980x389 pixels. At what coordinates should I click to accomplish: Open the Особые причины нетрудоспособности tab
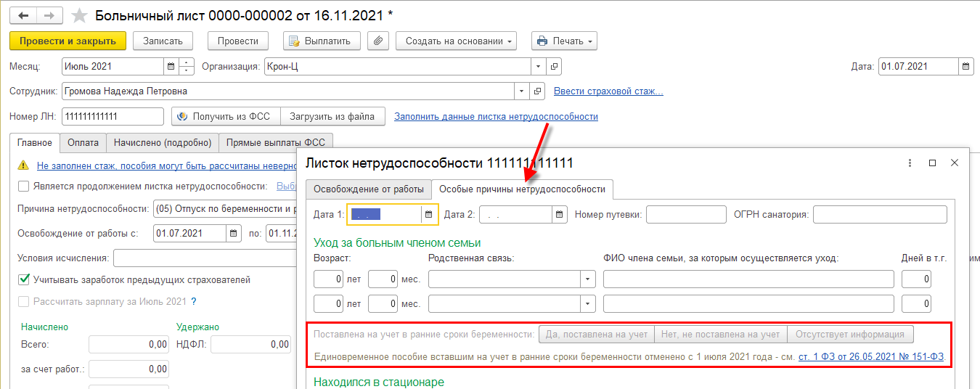[522, 189]
